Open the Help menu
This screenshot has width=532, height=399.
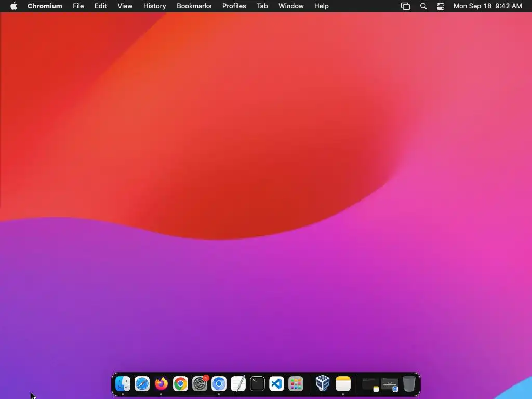(321, 6)
